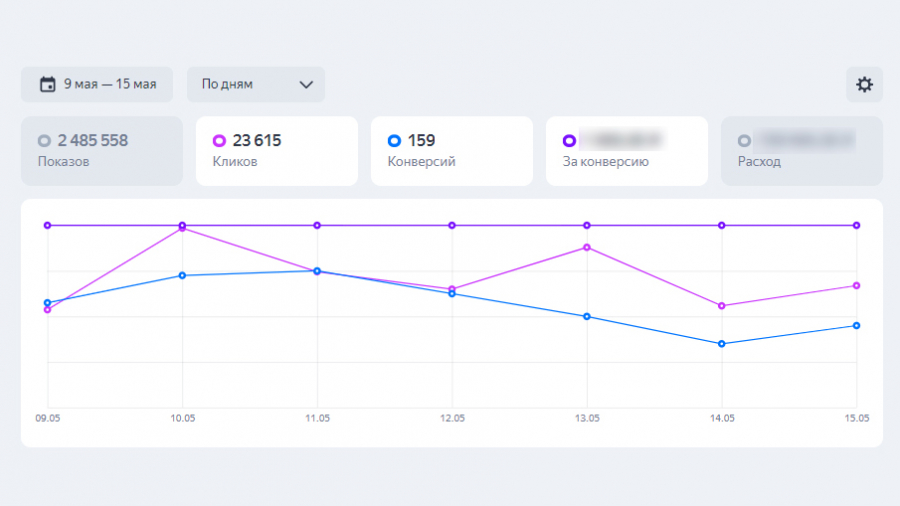Open the 9 мая — 15 мая date range

tap(96, 85)
